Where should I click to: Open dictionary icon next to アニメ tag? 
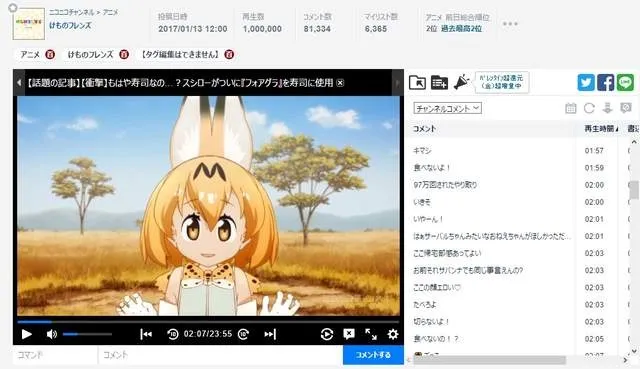click(x=50, y=54)
